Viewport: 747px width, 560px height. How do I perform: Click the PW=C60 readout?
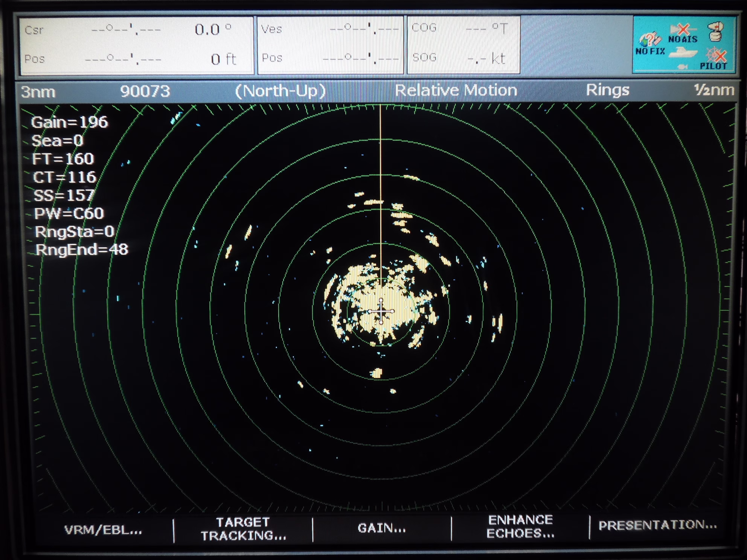click(69, 213)
